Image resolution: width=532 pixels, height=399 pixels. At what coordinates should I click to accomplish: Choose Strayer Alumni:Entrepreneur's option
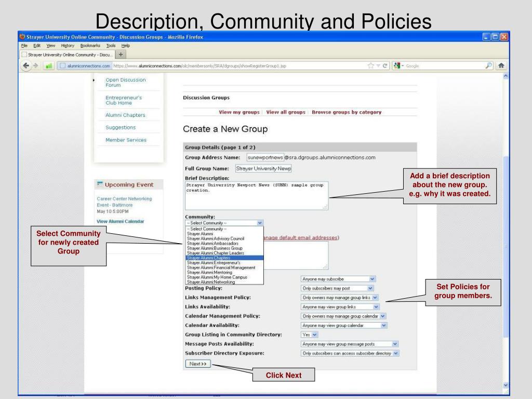(224, 262)
